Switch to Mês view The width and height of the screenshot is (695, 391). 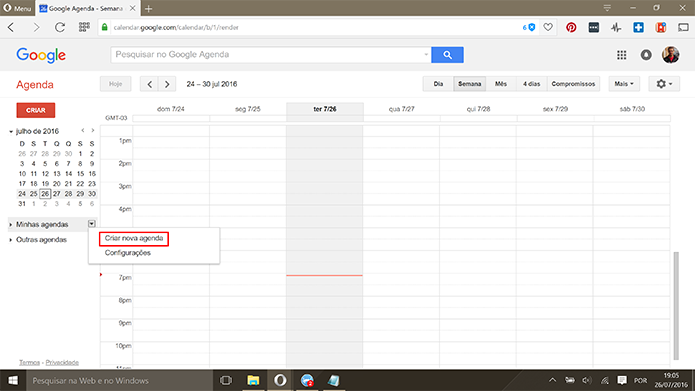(501, 84)
